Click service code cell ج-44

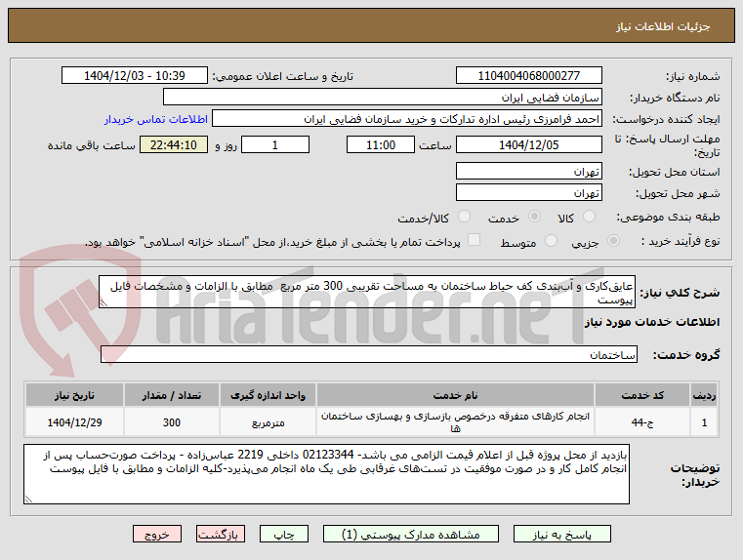coord(642,422)
